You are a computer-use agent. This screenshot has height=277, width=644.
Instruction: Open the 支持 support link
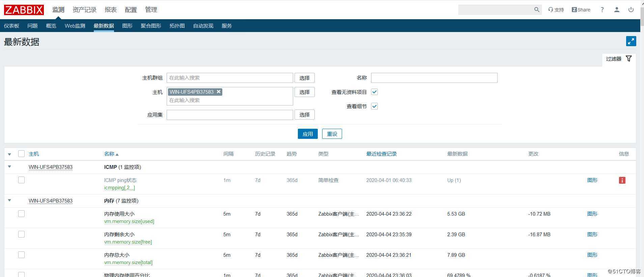coord(556,10)
